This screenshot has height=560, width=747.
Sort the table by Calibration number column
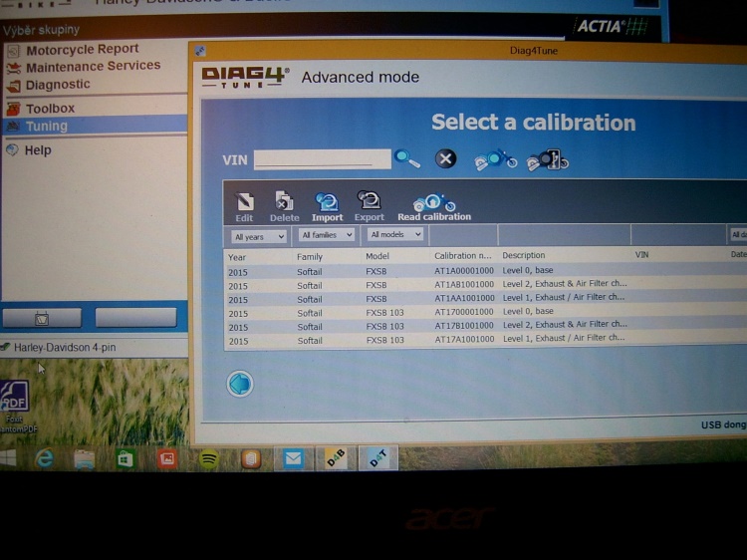click(x=462, y=256)
